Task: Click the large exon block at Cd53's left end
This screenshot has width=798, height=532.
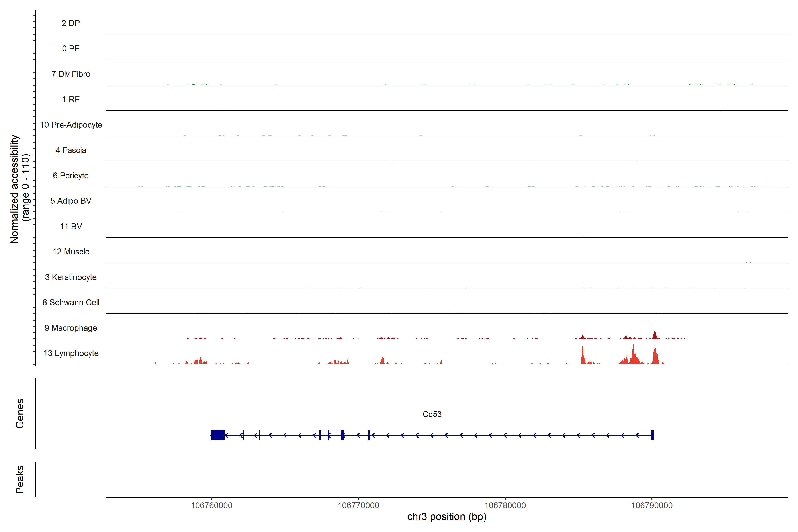Action: tap(217, 435)
